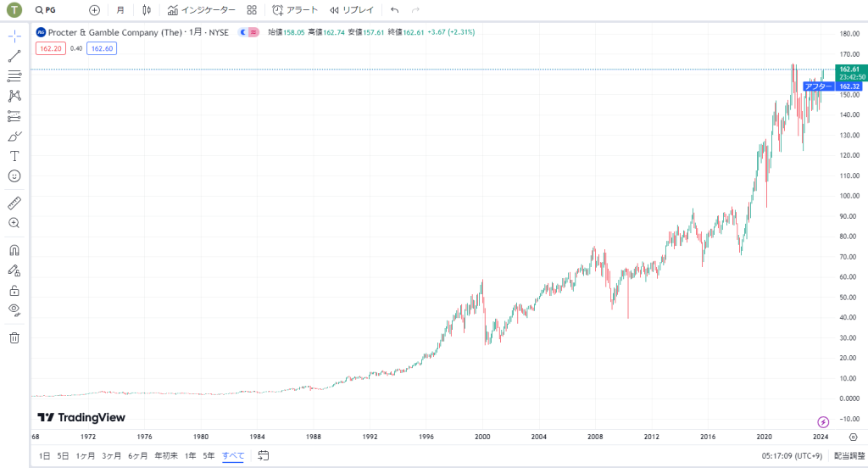Open the user profile avatar menu
Screen dimensions: 868x468
[14, 10]
